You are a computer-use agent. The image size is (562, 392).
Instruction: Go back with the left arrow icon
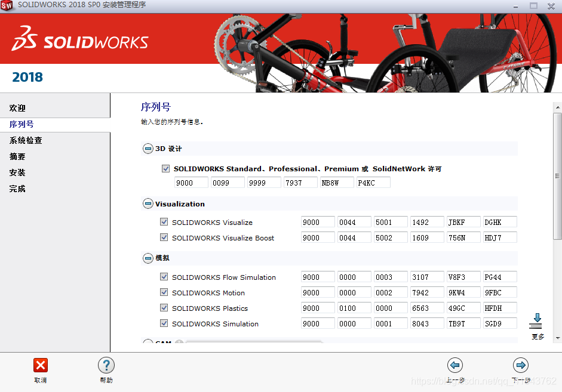pyautogui.click(x=455, y=365)
